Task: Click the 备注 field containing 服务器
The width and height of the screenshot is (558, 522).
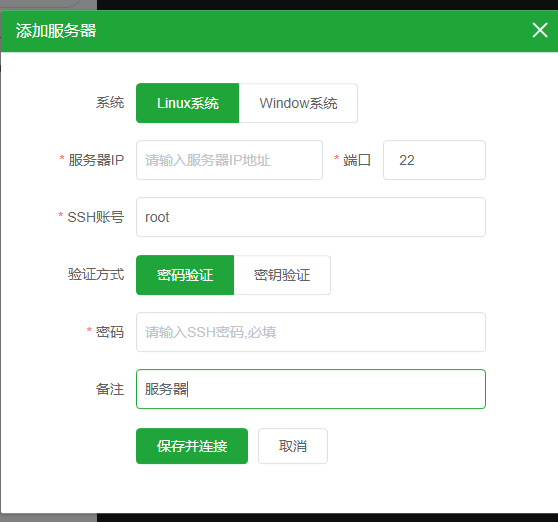Action: coord(311,389)
